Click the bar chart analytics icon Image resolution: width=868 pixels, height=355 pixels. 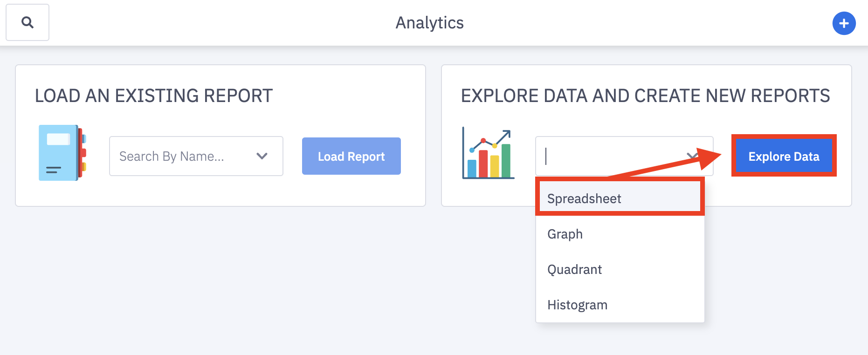(x=488, y=153)
